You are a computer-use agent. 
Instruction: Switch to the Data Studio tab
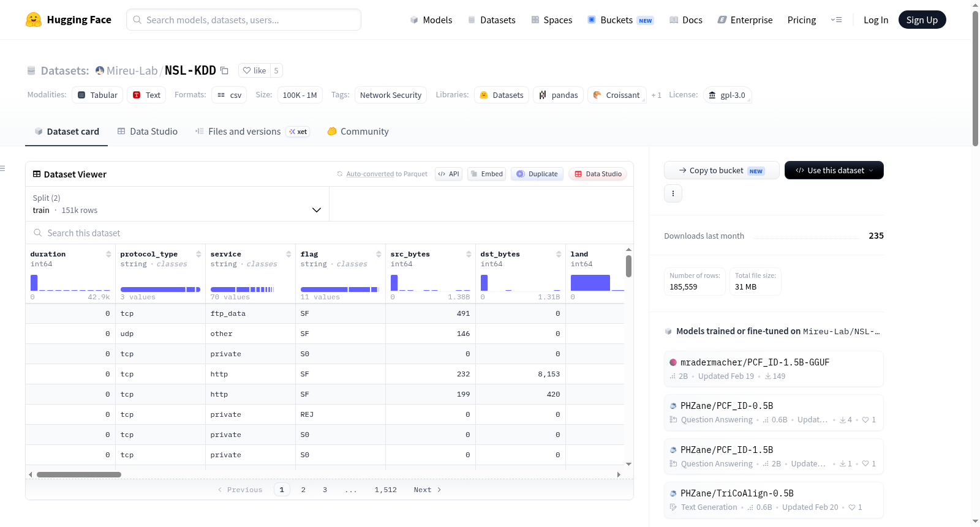[x=148, y=132]
